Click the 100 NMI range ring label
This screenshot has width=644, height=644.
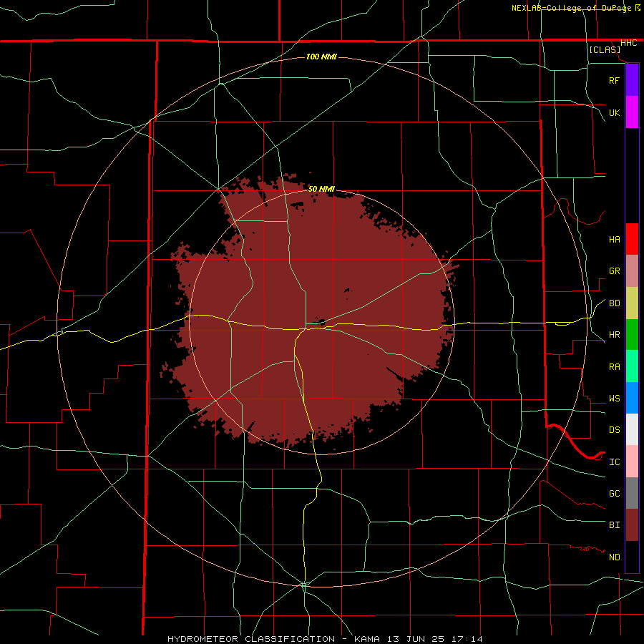click(321, 57)
